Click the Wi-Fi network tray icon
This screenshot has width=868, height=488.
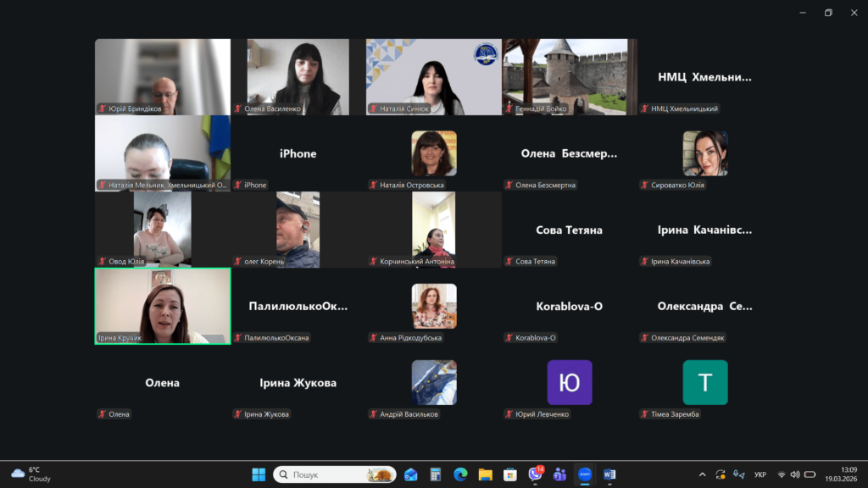pyautogui.click(x=782, y=474)
